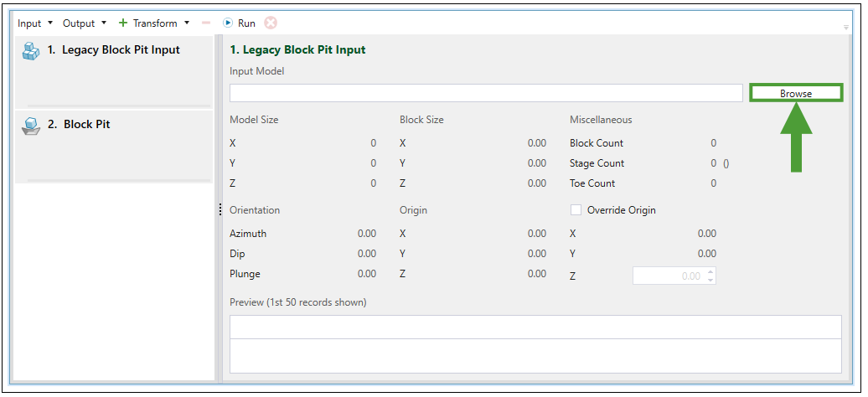The image size is (868, 397).
Task: Click the 'Dip' label
Action: pyautogui.click(x=237, y=254)
